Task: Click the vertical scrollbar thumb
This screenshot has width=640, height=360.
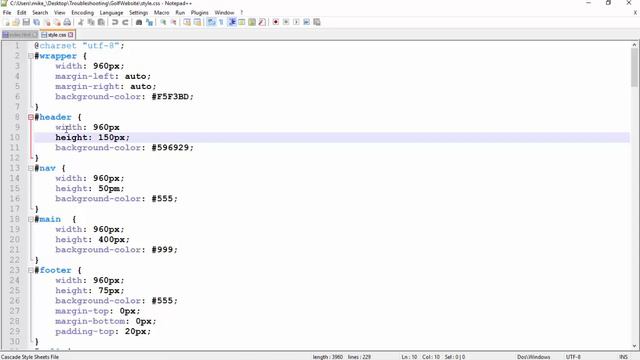Action: [x=634, y=67]
